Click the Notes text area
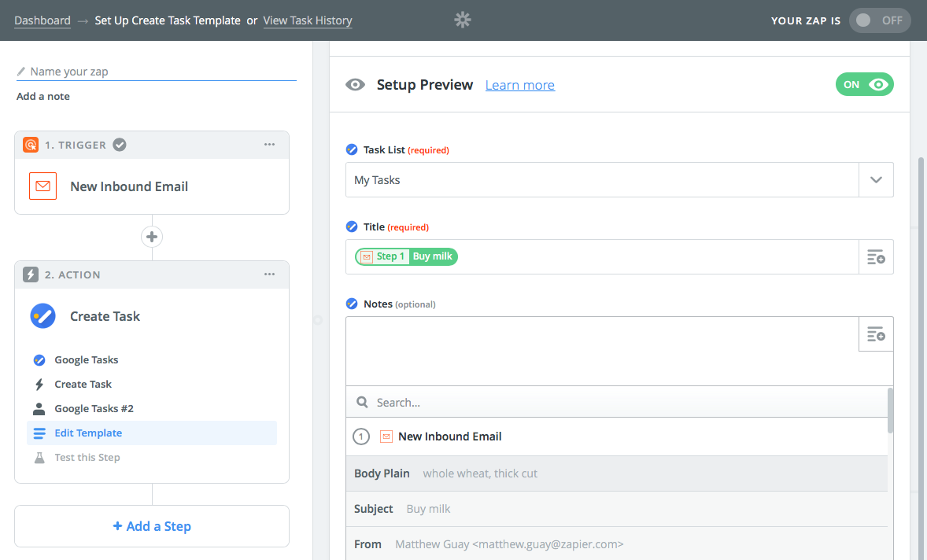The width and height of the screenshot is (927, 560). pos(602,351)
